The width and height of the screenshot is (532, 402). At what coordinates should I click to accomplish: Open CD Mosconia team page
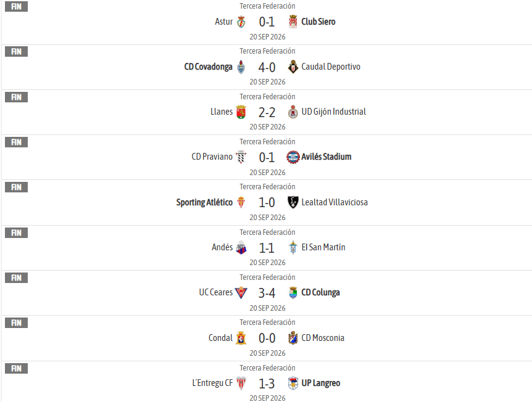tap(323, 338)
